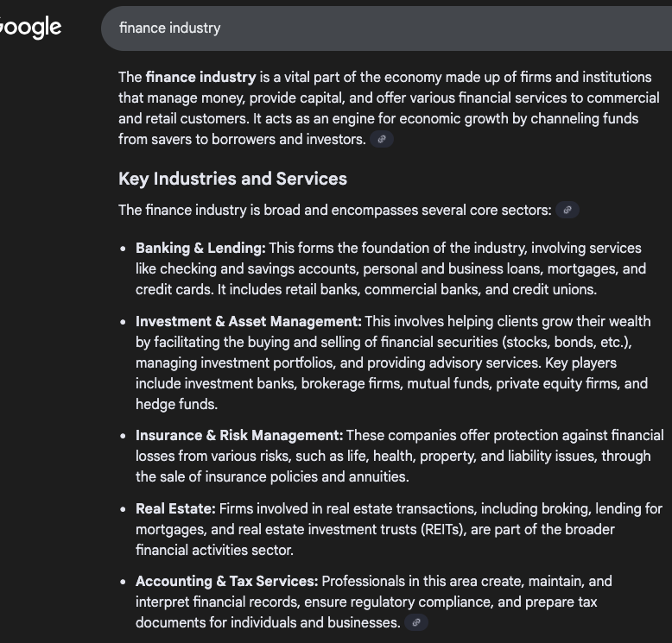672x643 pixels.
Task: Click the Google logo
Action: pos(30,28)
